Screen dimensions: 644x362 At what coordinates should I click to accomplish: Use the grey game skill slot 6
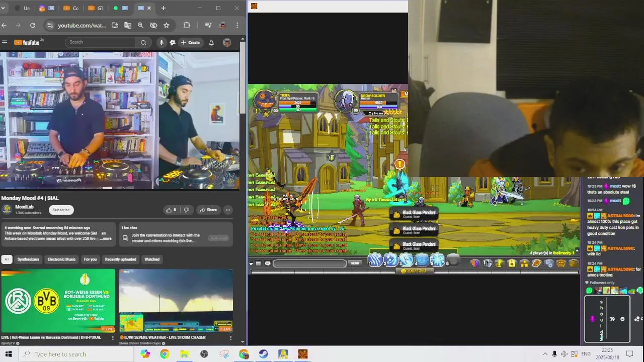click(x=453, y=260)
